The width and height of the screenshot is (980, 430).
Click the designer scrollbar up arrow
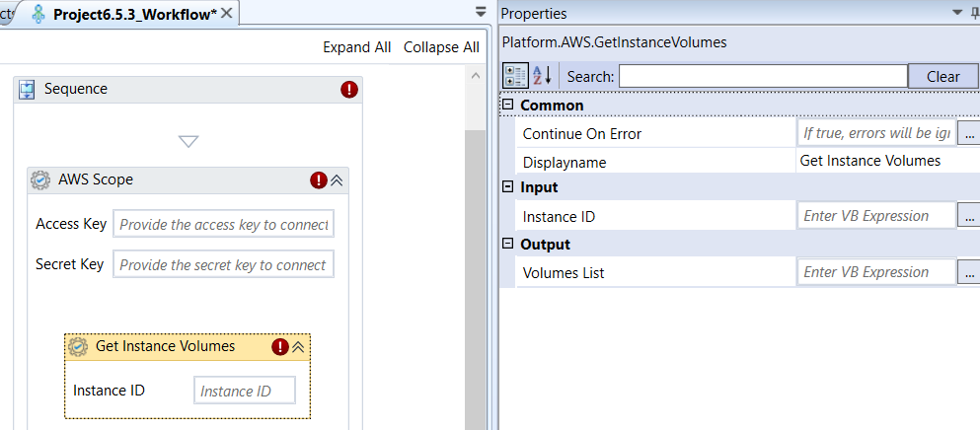pyautogui.click(x=475, y=76)
